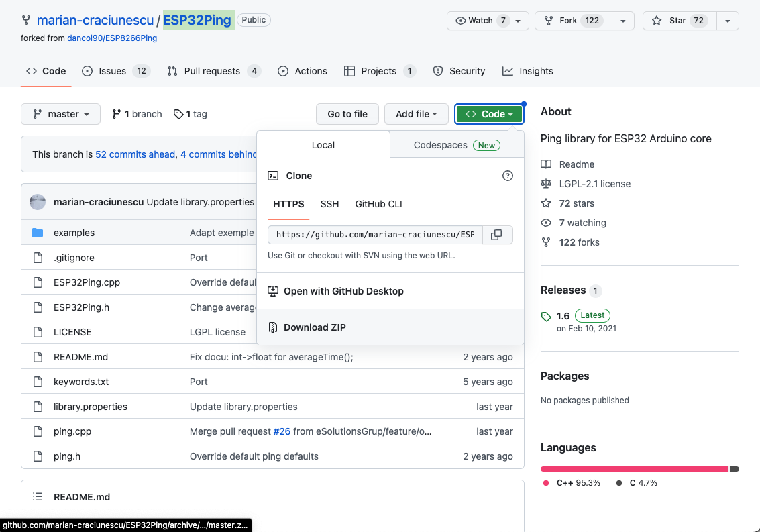Image resolution: width=760 pixels, height=532 pixels.
Task: Open the README.md file in the list
Action: 81,357
